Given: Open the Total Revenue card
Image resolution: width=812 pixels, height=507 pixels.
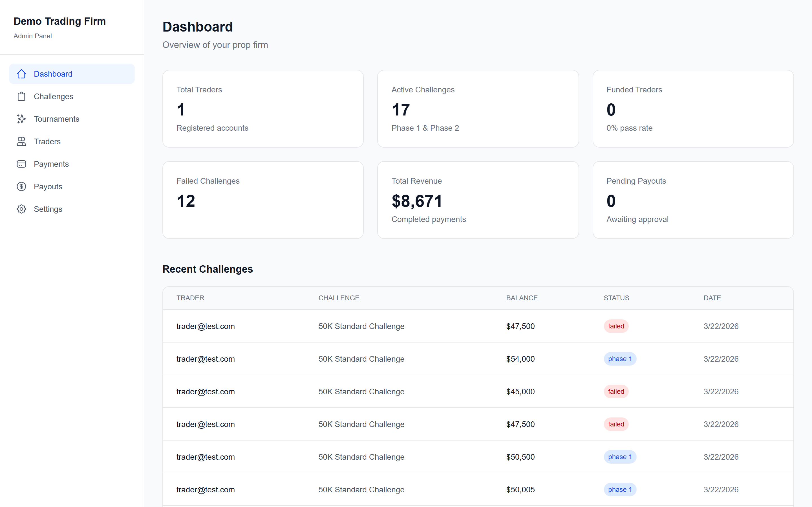Looking at the screenshot, I should coord(478,200).
